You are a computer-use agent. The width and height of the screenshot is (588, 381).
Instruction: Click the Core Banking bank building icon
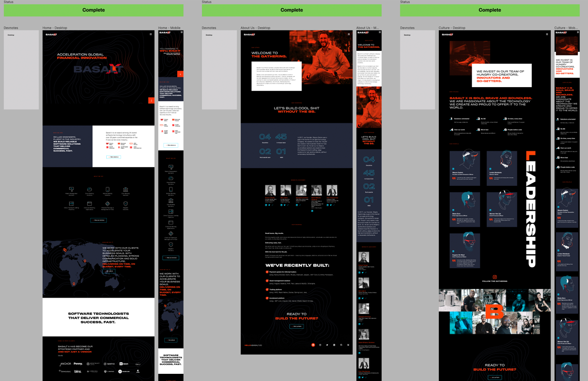126,189
